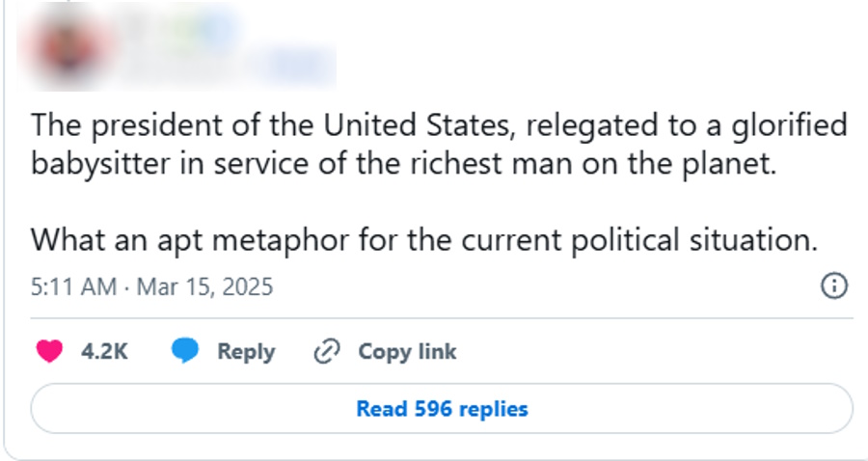Open the 5:11 AM time link
Screen dimensions: 868x461
[73, 286]
